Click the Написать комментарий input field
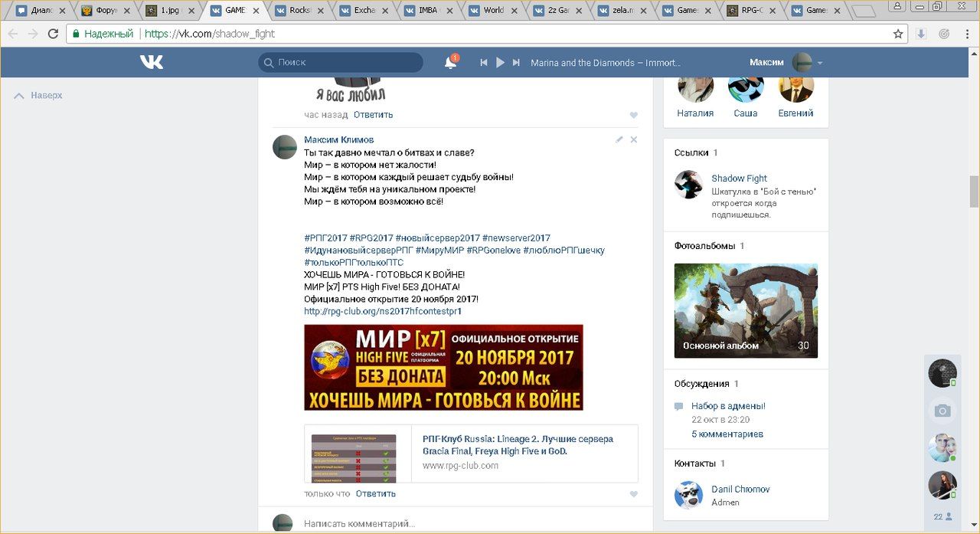The height and width of the screenshot is (534, 980). click(459, 524)
